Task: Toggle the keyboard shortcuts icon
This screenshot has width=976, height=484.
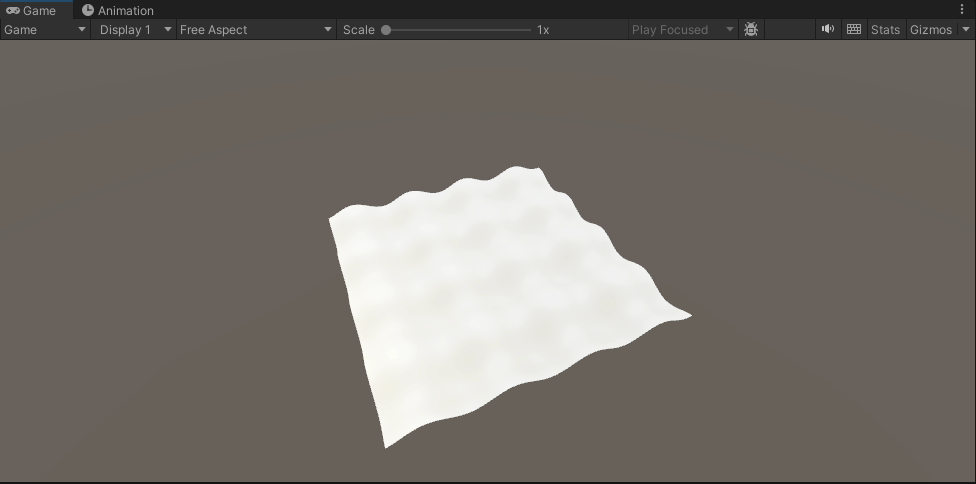Action: pos(854,29)
